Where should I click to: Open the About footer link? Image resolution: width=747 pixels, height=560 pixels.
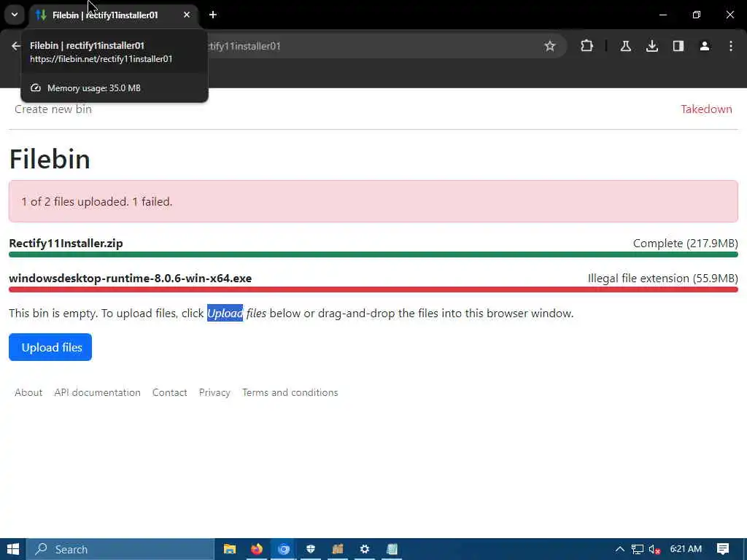click(x=28, y=392)
